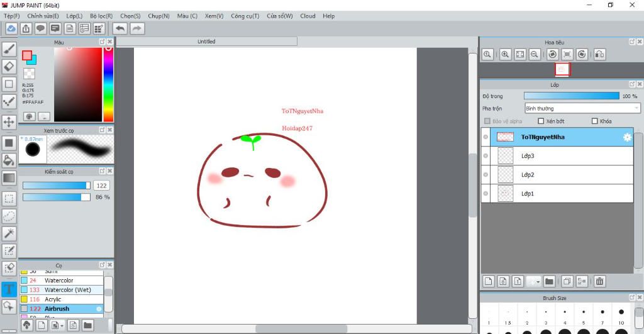Duplicate layer icon in layer panel
The image size is (644, 334).
point(567,281)
